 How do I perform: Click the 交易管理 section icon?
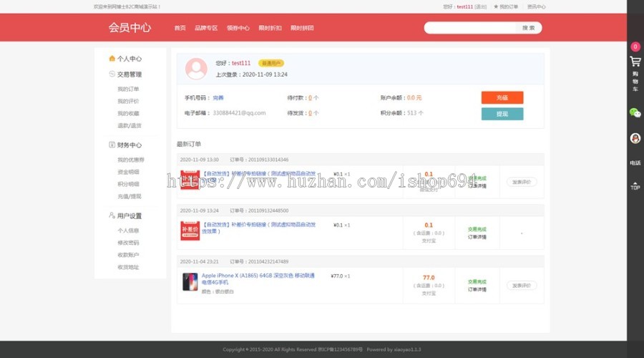click(x=112, y=74)
